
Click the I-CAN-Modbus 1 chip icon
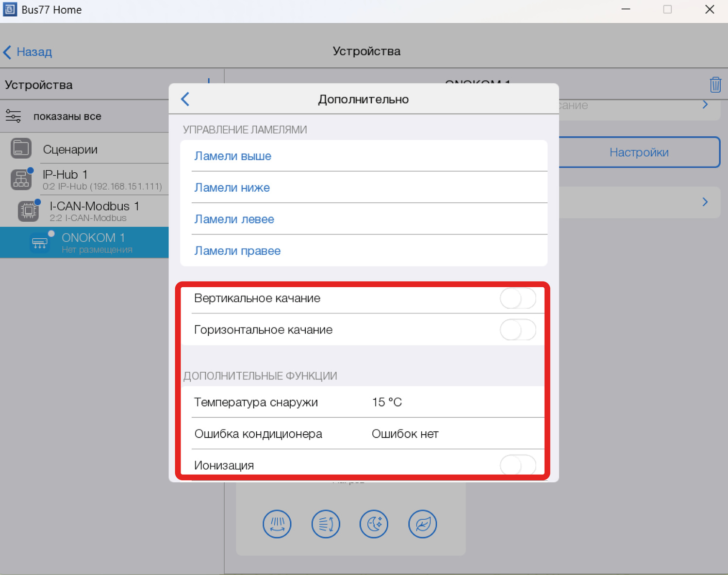click(x=28, y=211)
